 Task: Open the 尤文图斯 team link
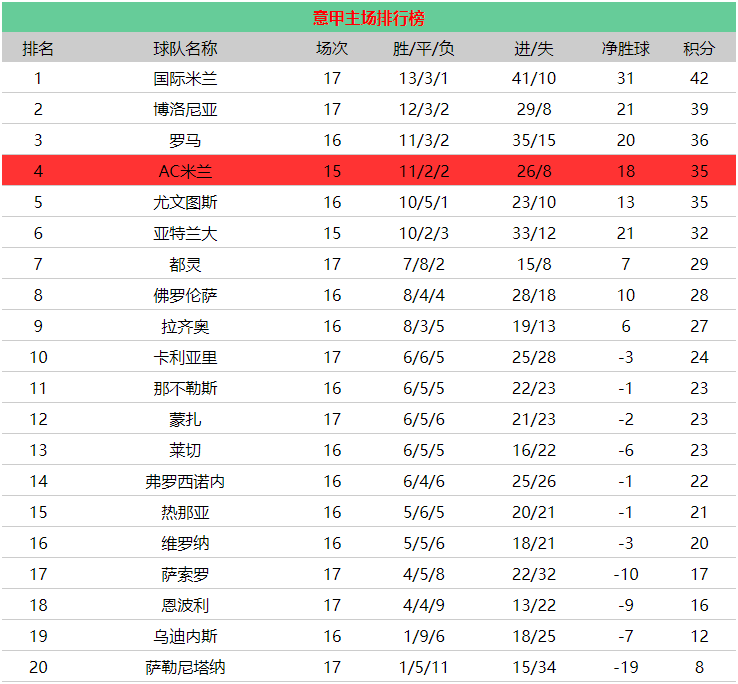(185, 202)
